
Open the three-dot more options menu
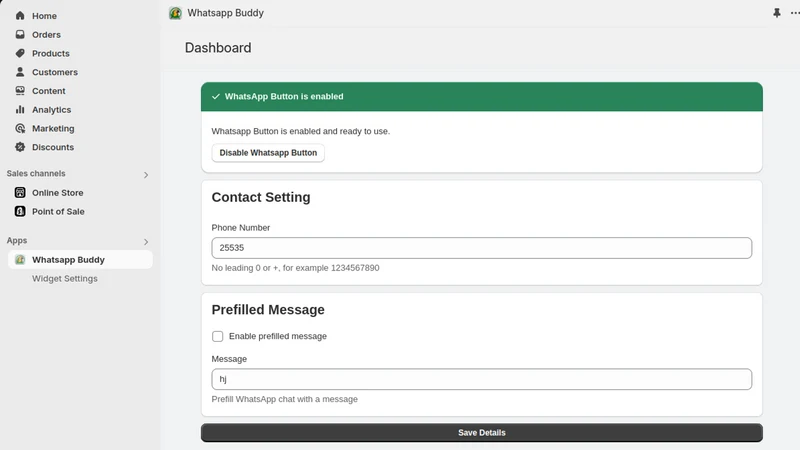(795, 13)
